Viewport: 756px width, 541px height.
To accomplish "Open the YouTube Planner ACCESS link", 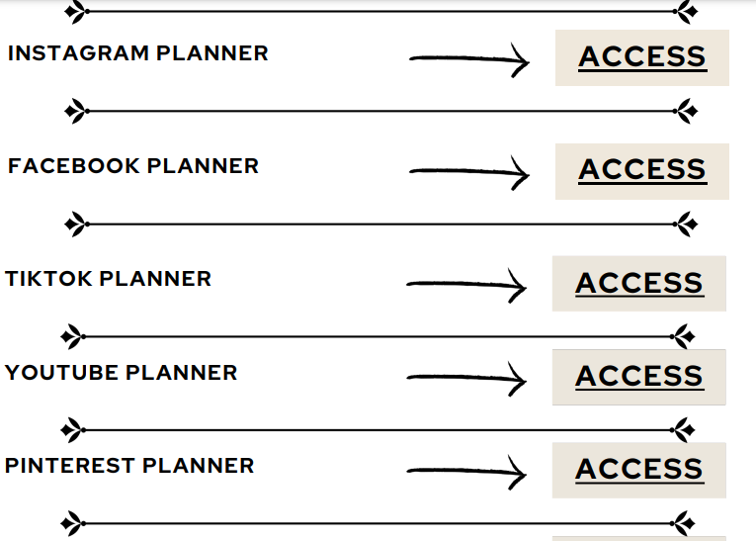I will coord(639,377).
